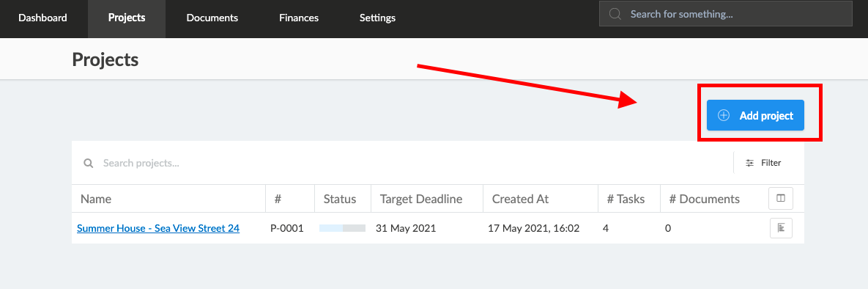Sort by Created At column header
Viewport: 868px width, 289px height.
click(520, 199)
